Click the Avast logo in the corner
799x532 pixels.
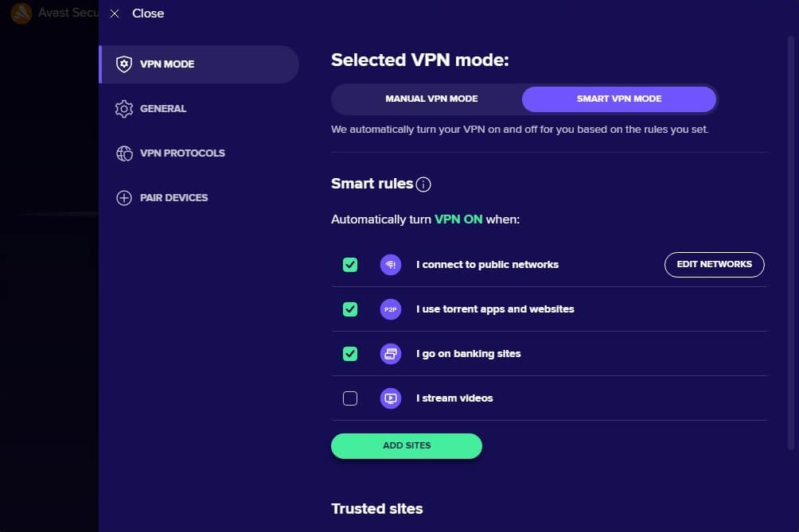point(21,14)
